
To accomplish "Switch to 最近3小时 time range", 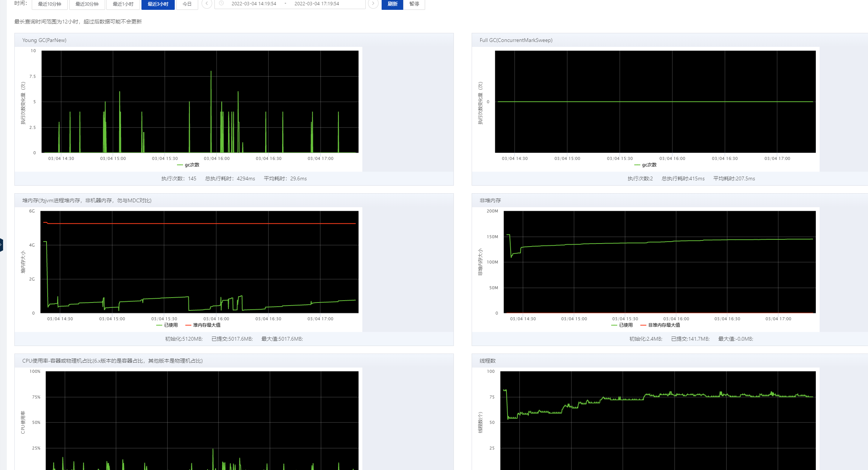I will coord(158,4).
